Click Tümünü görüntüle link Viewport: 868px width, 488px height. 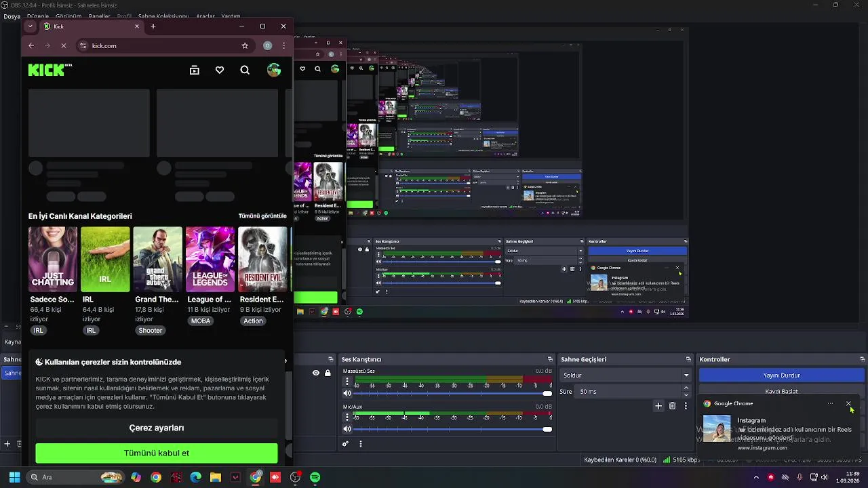coord(262,216)
